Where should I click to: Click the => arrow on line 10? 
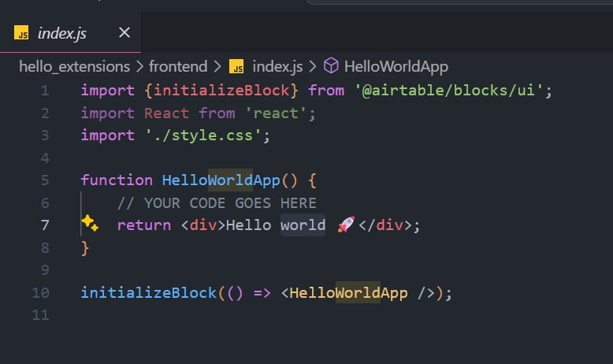262,293
